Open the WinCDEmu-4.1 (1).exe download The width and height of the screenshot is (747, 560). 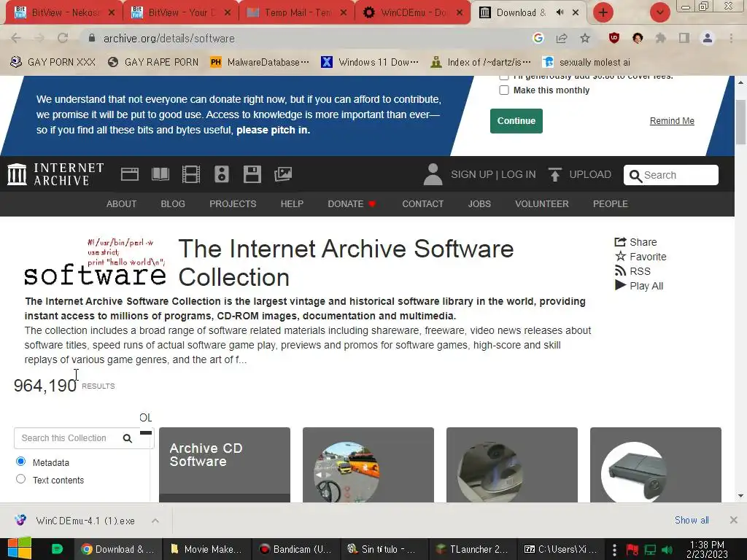(x=76, y=521)
